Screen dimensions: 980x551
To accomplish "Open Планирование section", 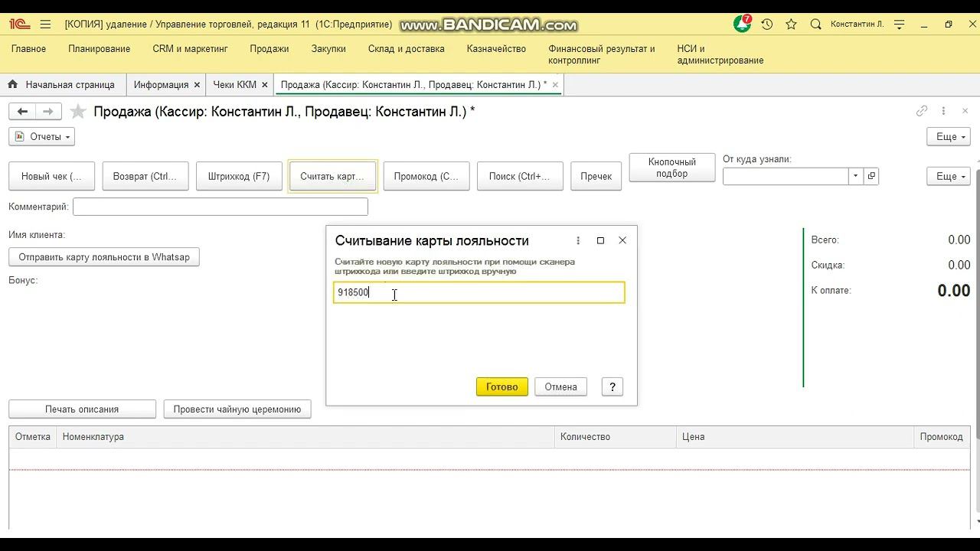I will (99, 49).
